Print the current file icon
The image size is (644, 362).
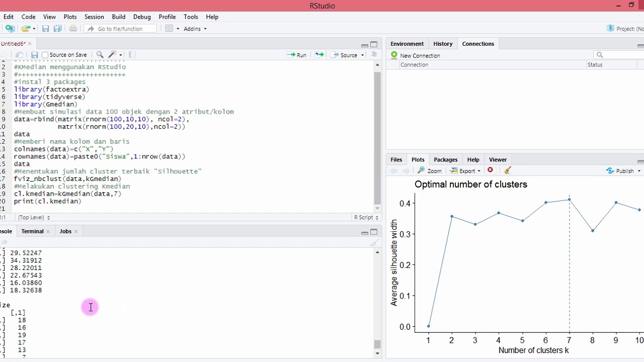(x=73, y=29)
